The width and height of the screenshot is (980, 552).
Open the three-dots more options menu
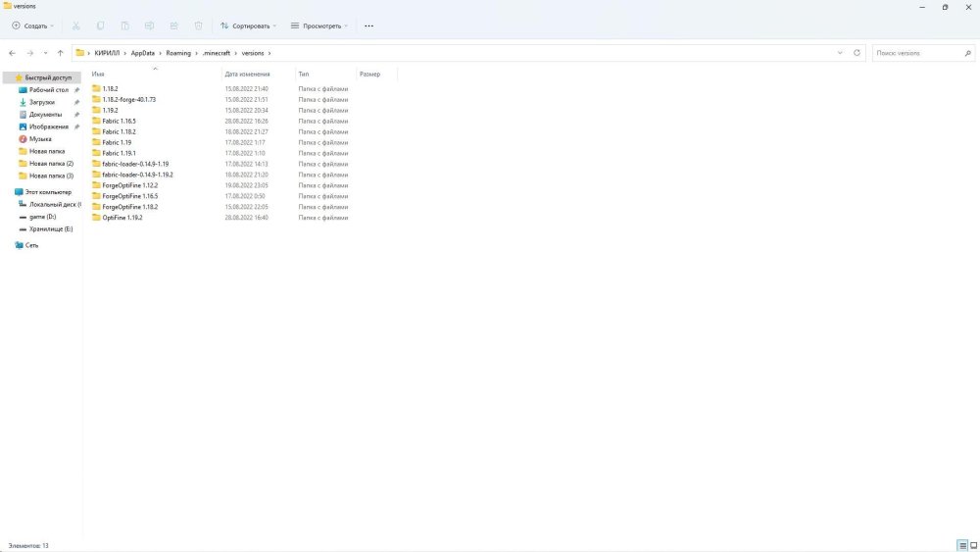[368, 25]
